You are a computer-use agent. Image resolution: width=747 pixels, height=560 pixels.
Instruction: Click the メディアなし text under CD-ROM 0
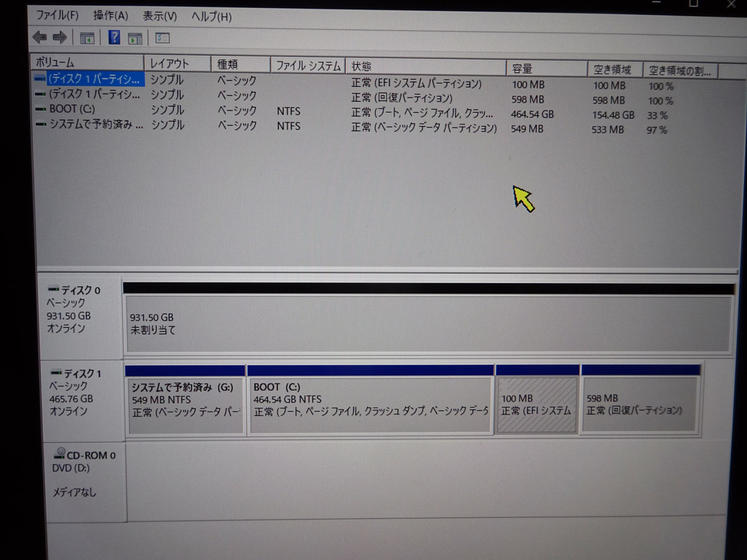click(74, 493)
